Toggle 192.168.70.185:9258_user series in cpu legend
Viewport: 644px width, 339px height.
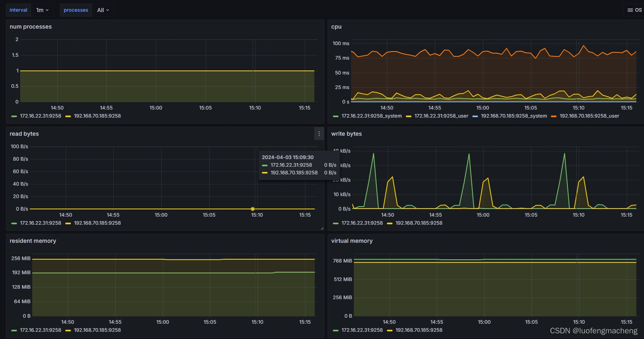pyautogui.click(x=589, y=116)
